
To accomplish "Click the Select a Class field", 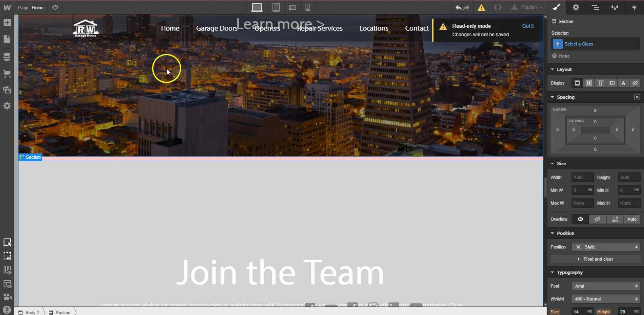I will point(595,44).
